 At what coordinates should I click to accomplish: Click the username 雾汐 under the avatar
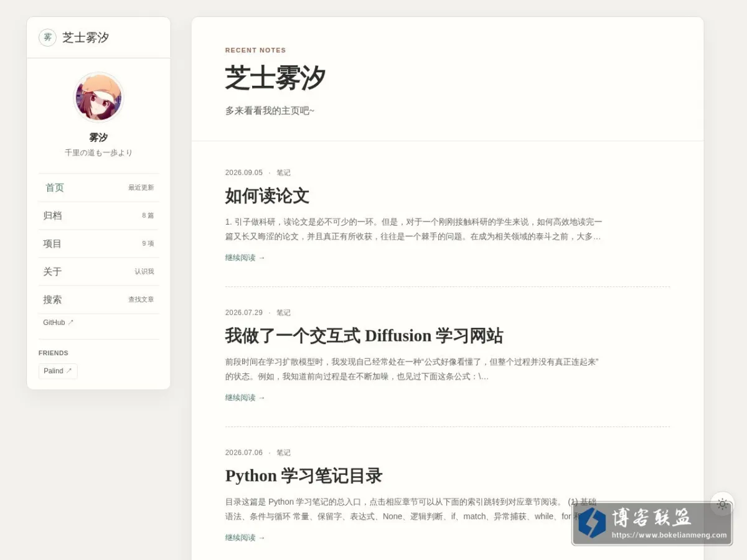(98, 138)
